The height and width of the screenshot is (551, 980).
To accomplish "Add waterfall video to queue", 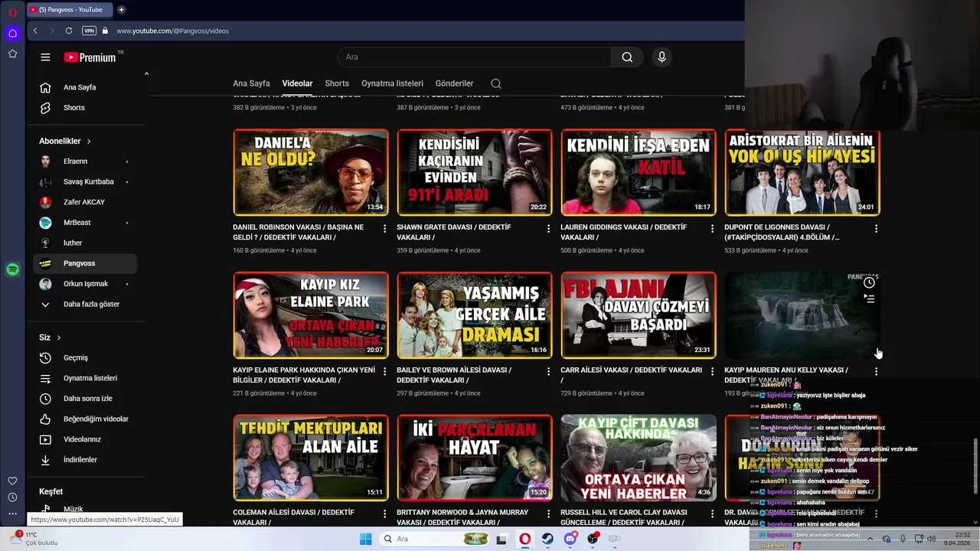I will (869, 299).
